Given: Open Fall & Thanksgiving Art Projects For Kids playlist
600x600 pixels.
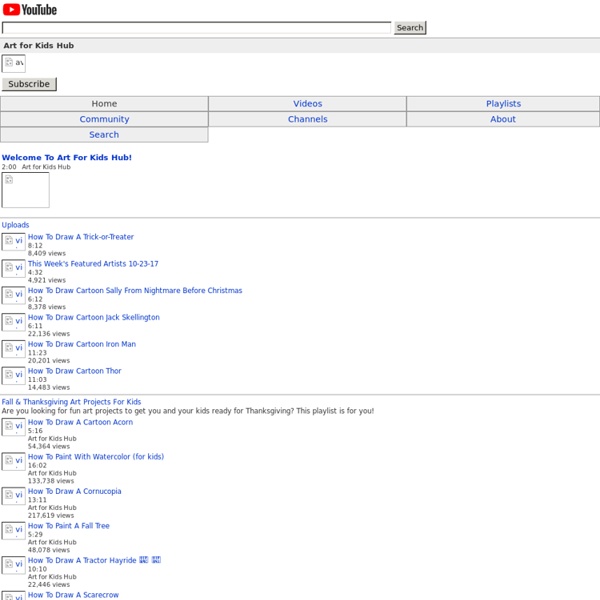Looking at the screenshot, I should pyautogui.click(x=71, y=401).
